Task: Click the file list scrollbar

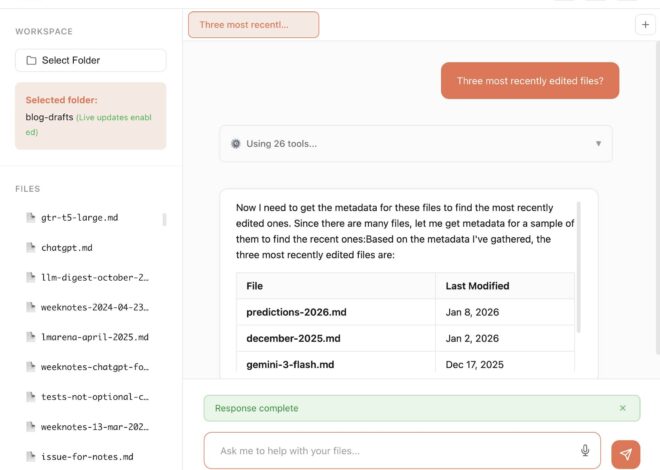Action: tap(164, 220)
